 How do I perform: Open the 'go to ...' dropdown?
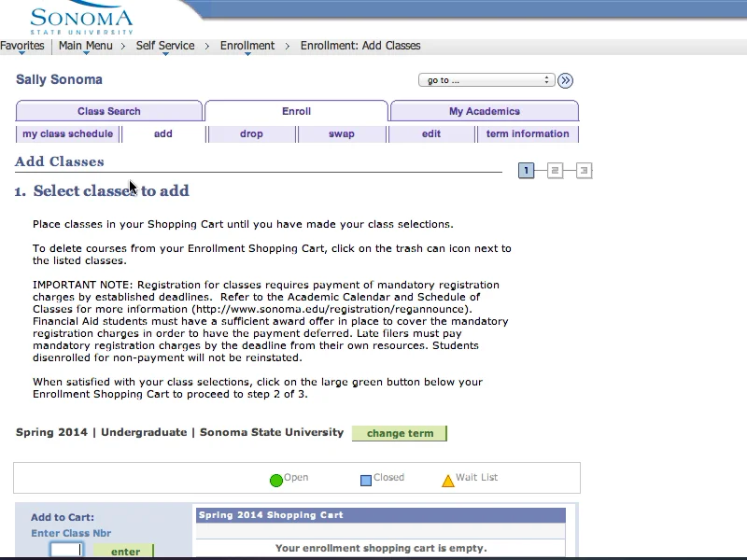click(486, 80)
